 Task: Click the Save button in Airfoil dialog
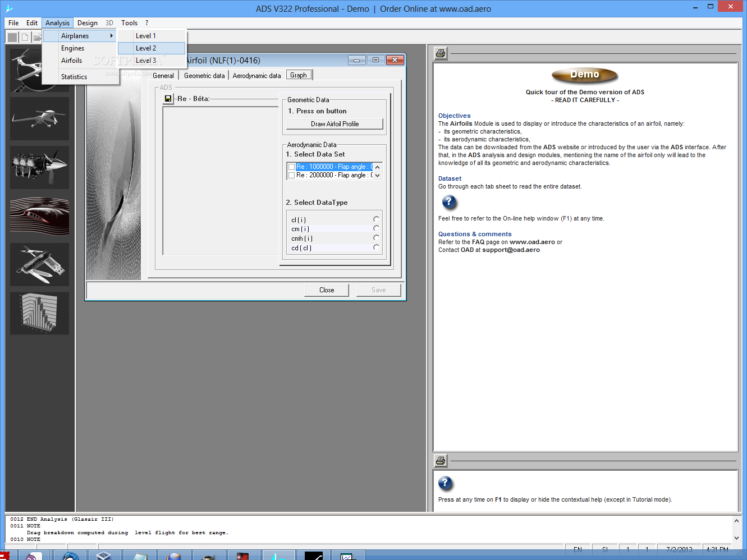[379, 290]
